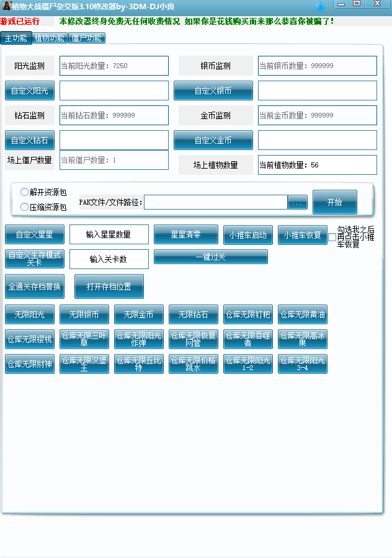Focus the custom silver coin input field

coord(317,91)
